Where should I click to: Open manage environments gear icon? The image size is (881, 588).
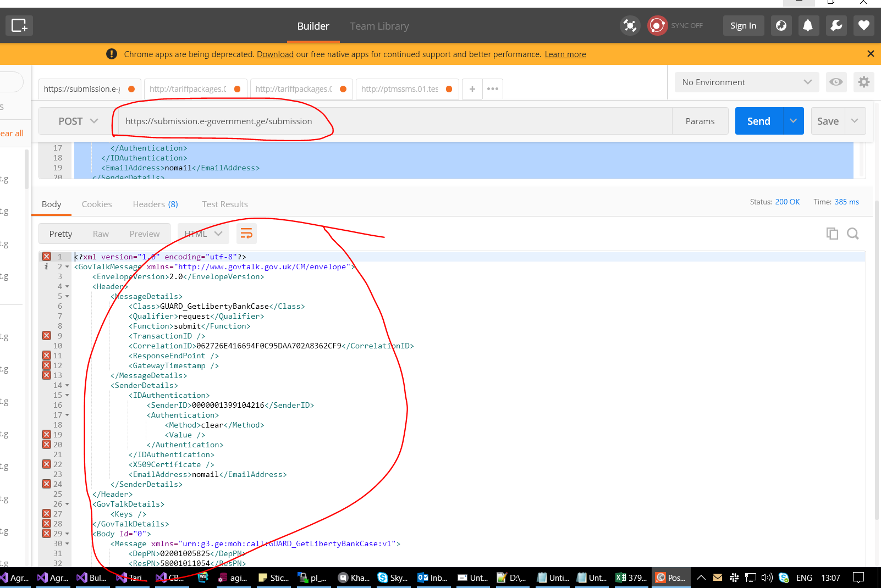pos(864,82)
